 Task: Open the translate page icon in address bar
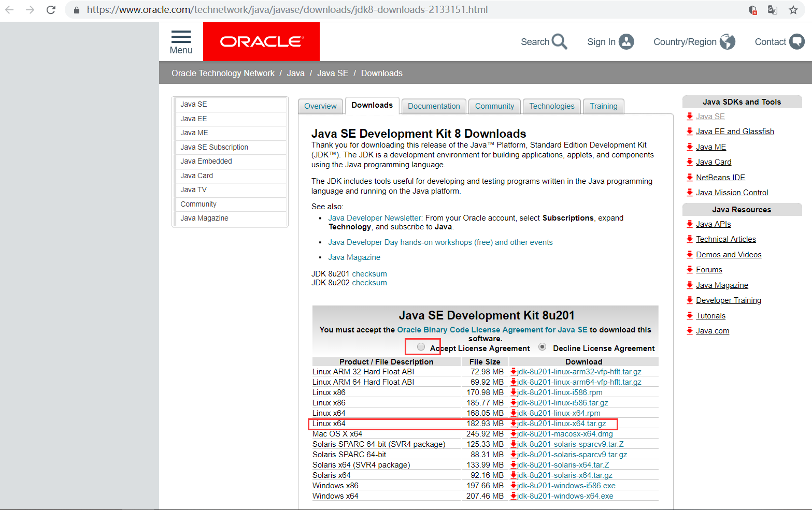[x=772, y=10]
